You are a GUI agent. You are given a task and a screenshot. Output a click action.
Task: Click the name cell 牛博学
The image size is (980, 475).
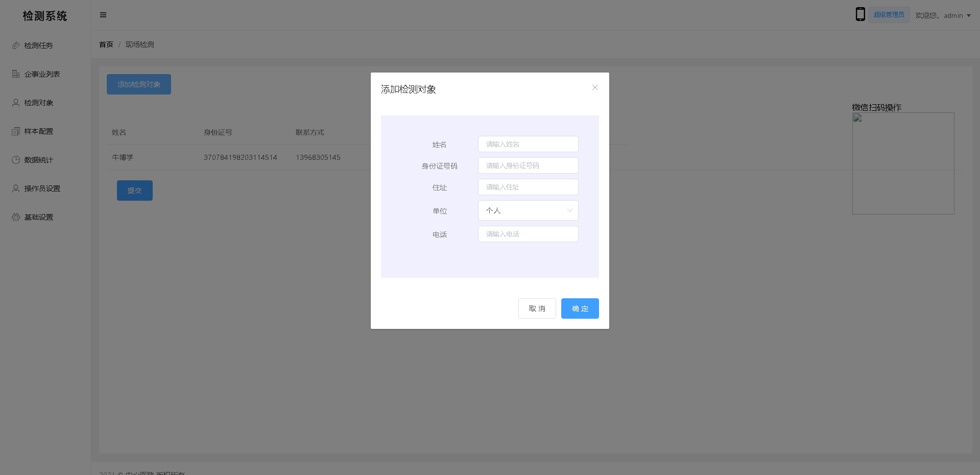coord(123,157)
